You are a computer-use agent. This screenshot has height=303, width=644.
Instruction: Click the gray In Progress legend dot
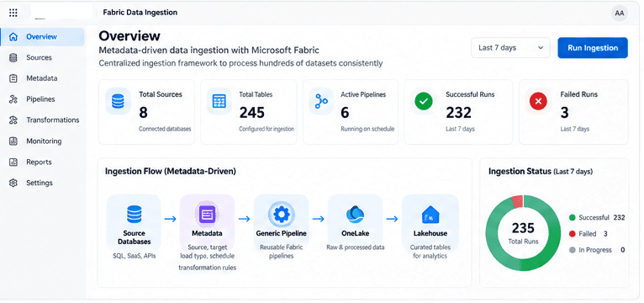pyautogui.click(x=572, y=250)
